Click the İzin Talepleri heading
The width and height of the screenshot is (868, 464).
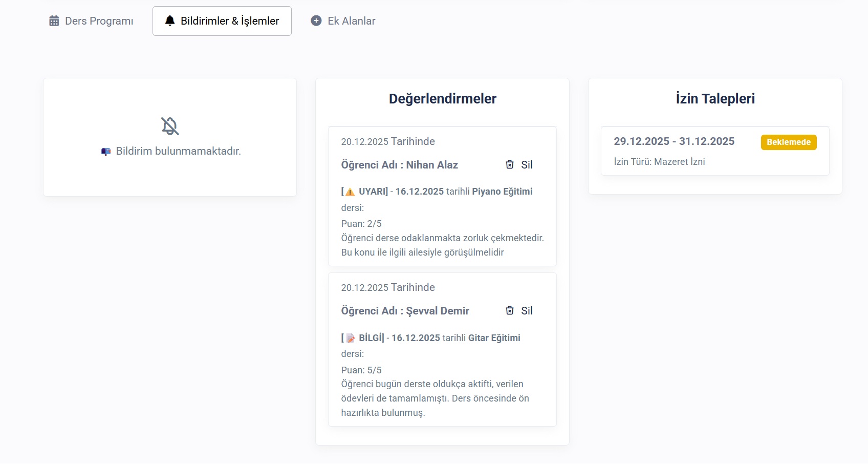tap(715, 99)
